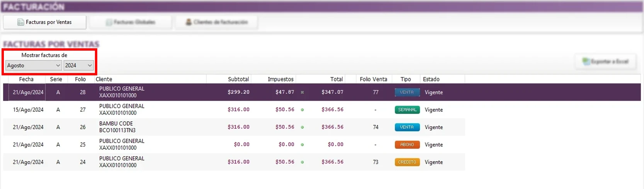Select the $0.00 invoice with folio 25
This screenshot has height=189, width=644.
click(x=155, y=145)
